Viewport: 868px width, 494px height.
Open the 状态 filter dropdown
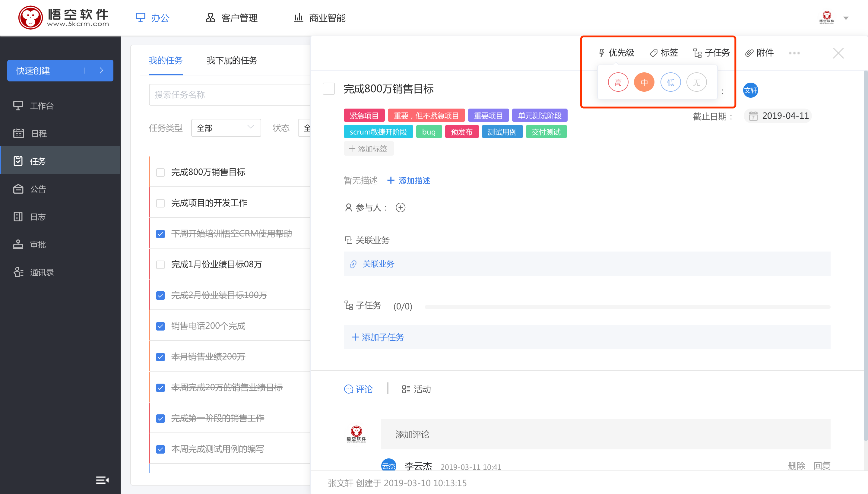304,128
